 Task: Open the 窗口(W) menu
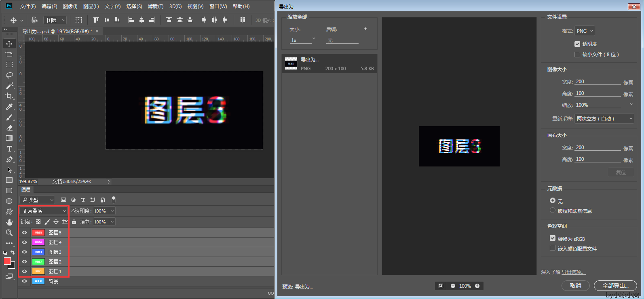218,6
